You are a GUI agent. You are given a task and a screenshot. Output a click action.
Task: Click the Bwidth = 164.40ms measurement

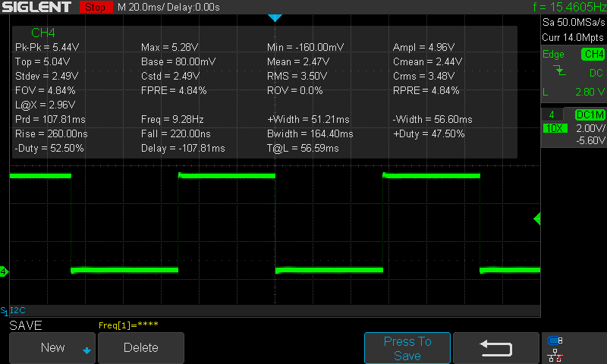310,133
